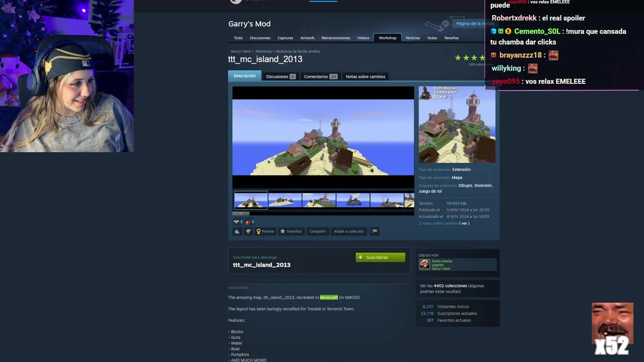The height and width of the screenshot is (362, 644).
Task: Click the 59.853 MB size value
Action: coord(456,203)
